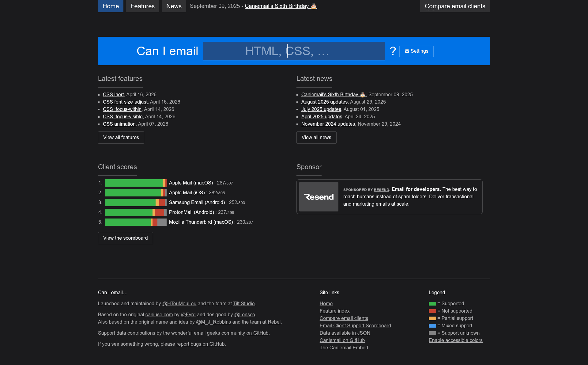Follow the RESEND sponsor link

(x=381, y=190)
